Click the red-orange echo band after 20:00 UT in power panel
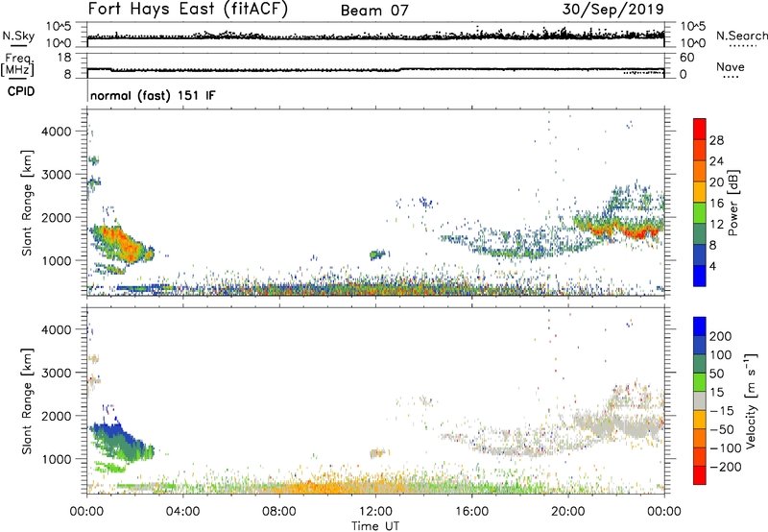The width and height of the screenshot is (768, 532). (x=619, y=227)
